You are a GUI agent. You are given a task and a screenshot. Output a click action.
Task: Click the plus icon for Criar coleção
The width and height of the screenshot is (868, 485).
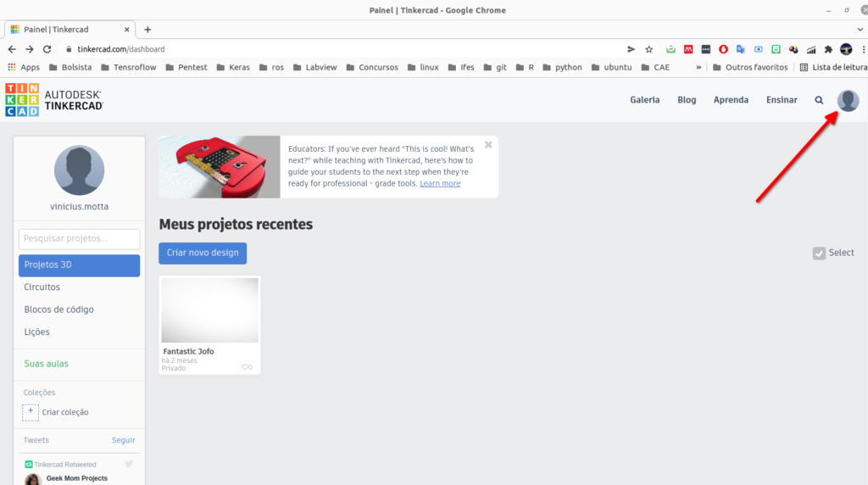pos(31,412)
